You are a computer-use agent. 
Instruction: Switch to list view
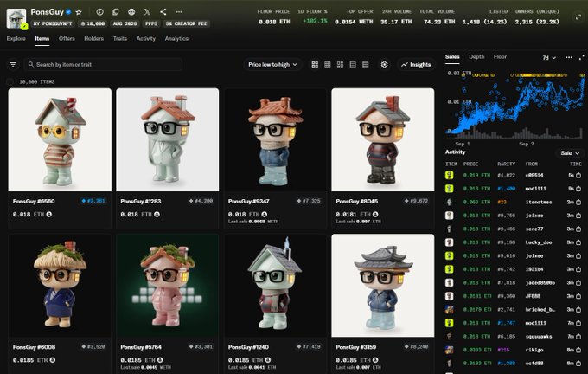(x=353, y=65)
